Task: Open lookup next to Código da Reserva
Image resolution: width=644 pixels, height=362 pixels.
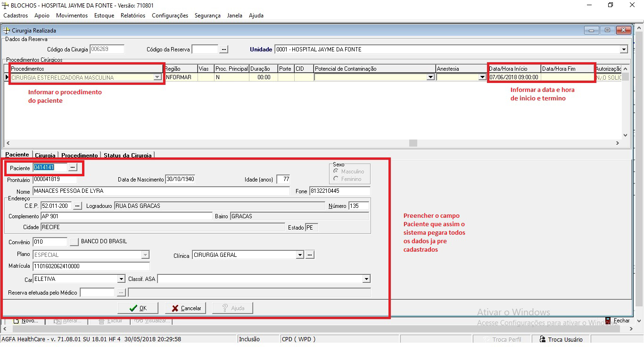Action: [x=224, y=49]
